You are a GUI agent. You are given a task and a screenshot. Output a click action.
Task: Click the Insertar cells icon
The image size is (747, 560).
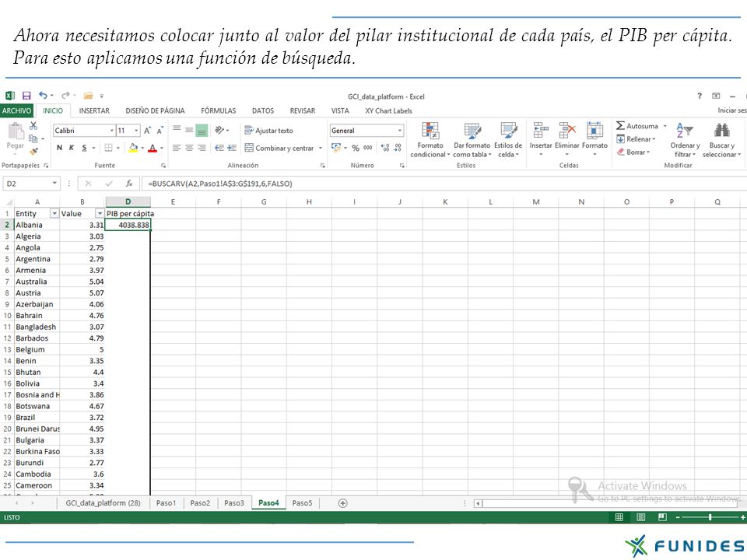pos(541,130)
